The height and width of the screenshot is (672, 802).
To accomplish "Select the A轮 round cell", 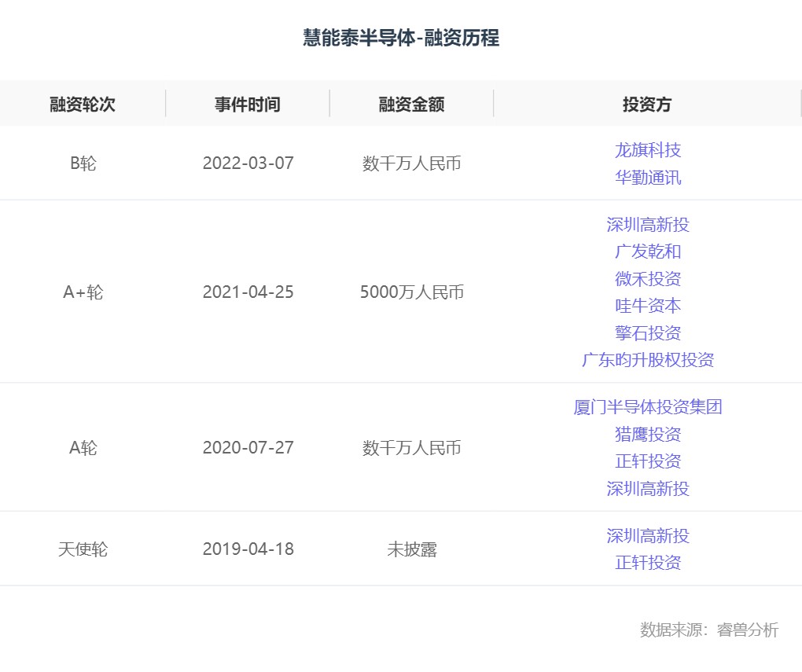I will coord(83,448).
